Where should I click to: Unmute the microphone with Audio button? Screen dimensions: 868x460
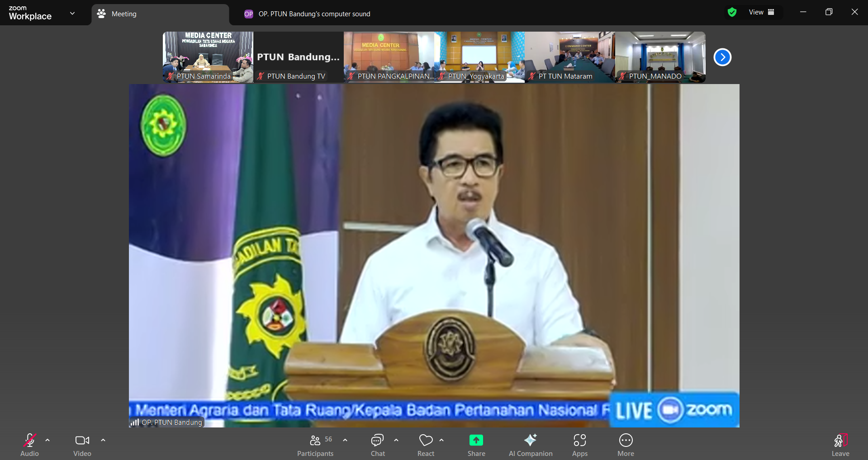tap(30, 445)
